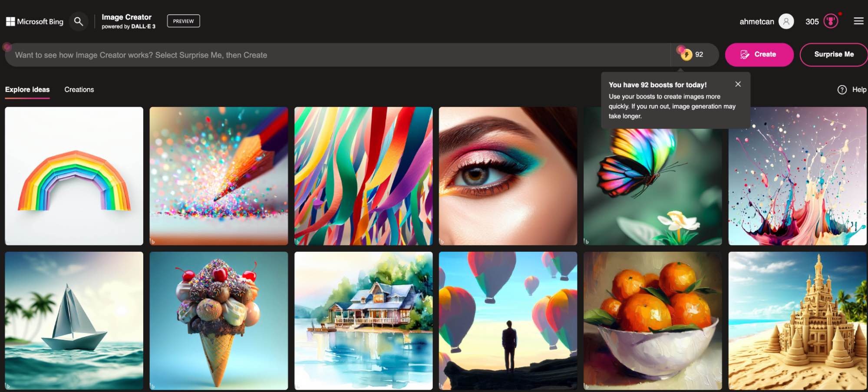The height and width of the screenshot is (392, 868).
Task: Open the colorful ribbons image
Action: point(363,176)
